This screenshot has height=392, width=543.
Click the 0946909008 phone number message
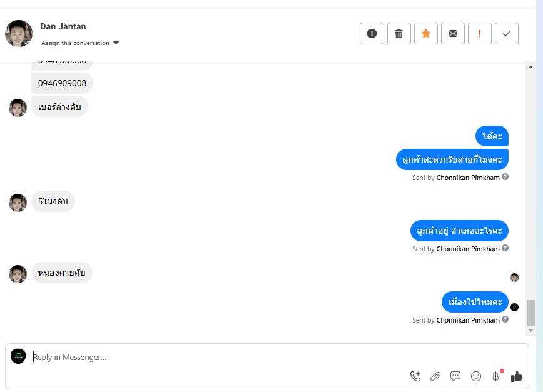click(62, 83)
